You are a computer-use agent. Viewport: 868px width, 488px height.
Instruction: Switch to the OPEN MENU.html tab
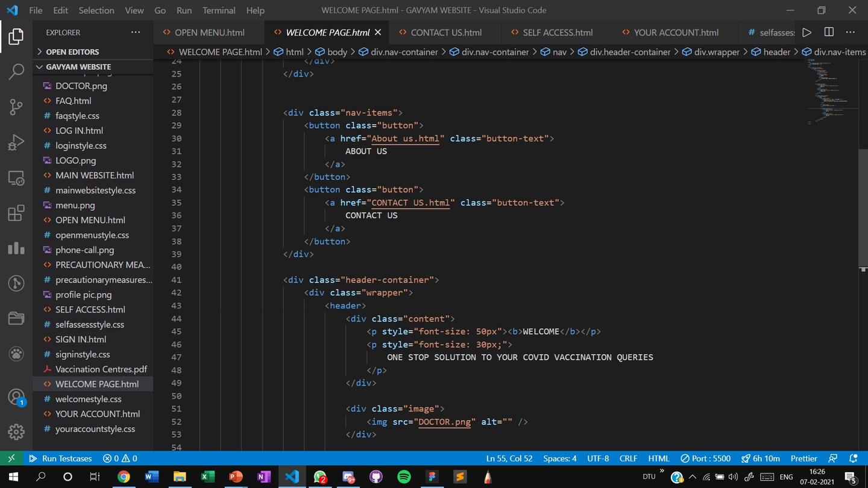[209, 33]
